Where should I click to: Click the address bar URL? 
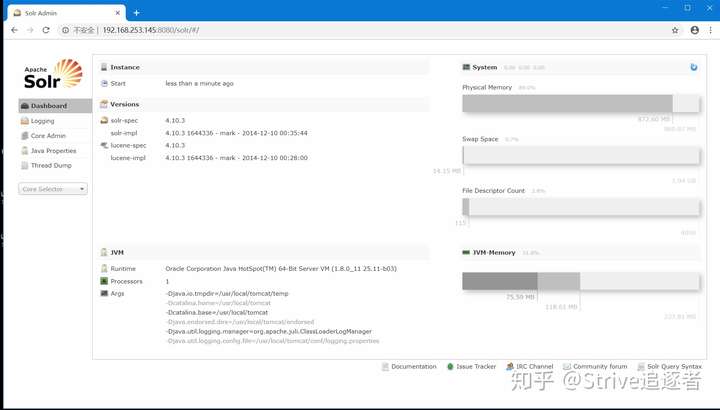pyautogui.click(x=151, y=30)
